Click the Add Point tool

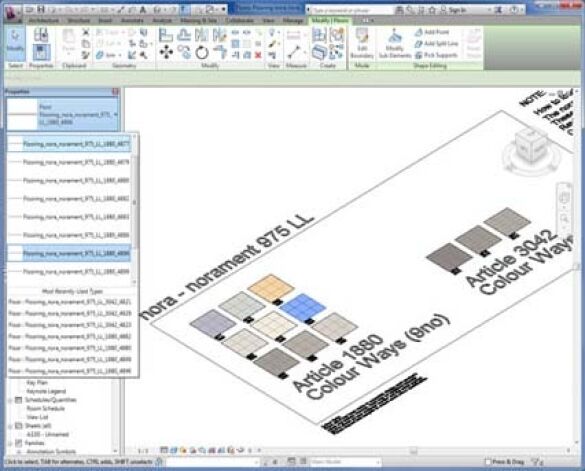(432, 32)
